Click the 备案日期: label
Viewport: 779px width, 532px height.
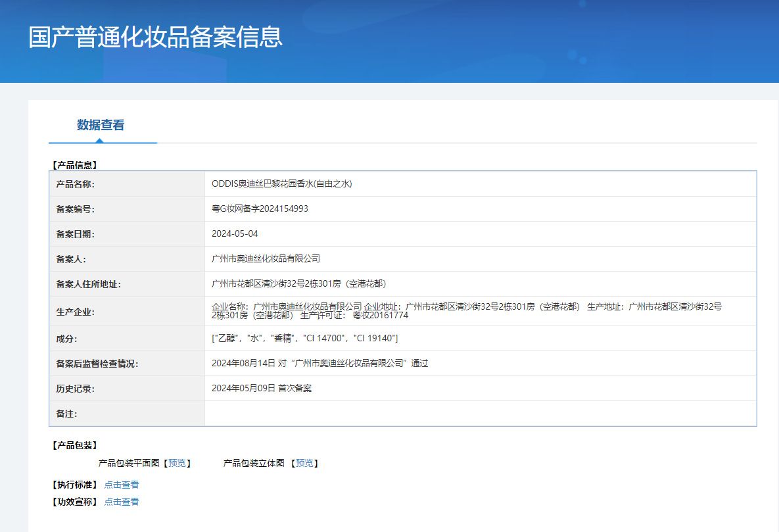pos(76,234)
